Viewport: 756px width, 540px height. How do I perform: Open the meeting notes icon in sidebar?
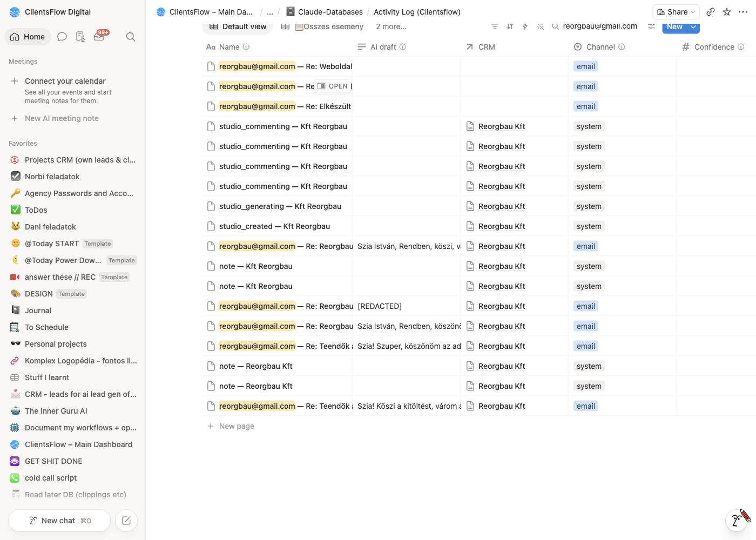click(x=80, y=37)
